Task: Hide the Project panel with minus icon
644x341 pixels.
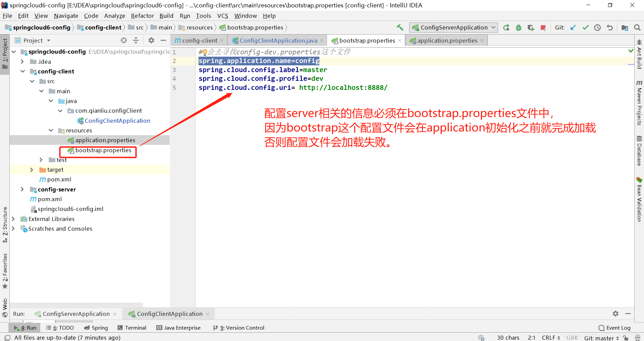Action: (163, 40)
